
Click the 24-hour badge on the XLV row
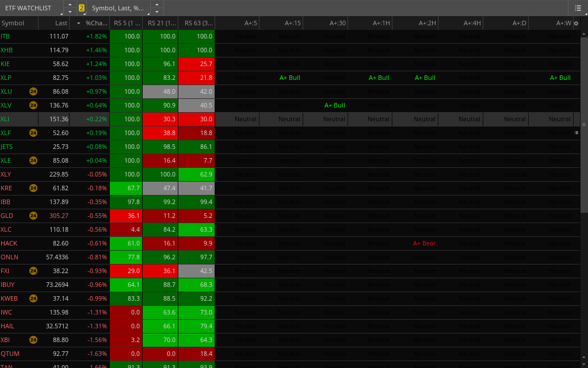click(33, 105)
